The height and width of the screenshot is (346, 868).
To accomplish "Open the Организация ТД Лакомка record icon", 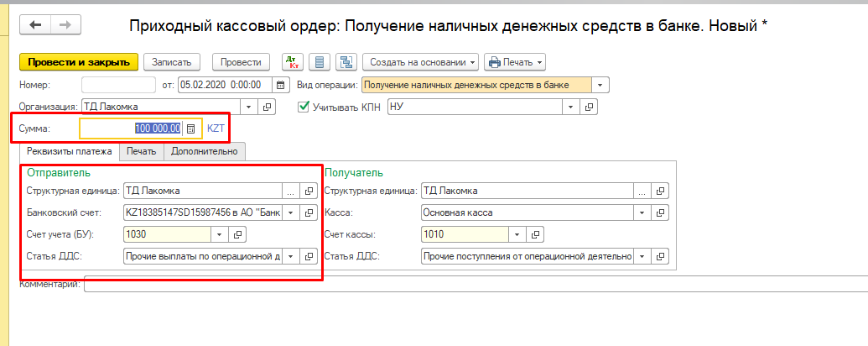I will click(268, 107).
